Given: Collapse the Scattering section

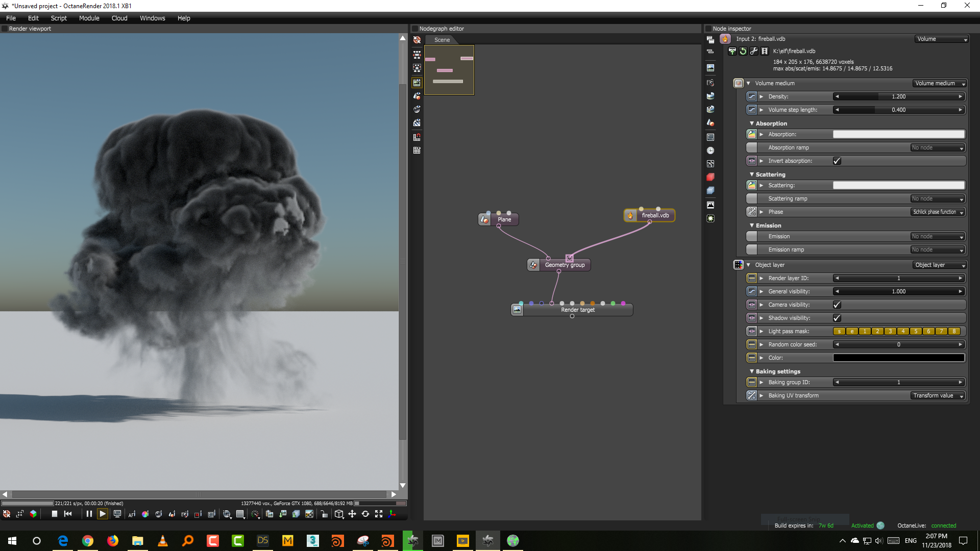Looking at the screenshot, I should 752,174.
